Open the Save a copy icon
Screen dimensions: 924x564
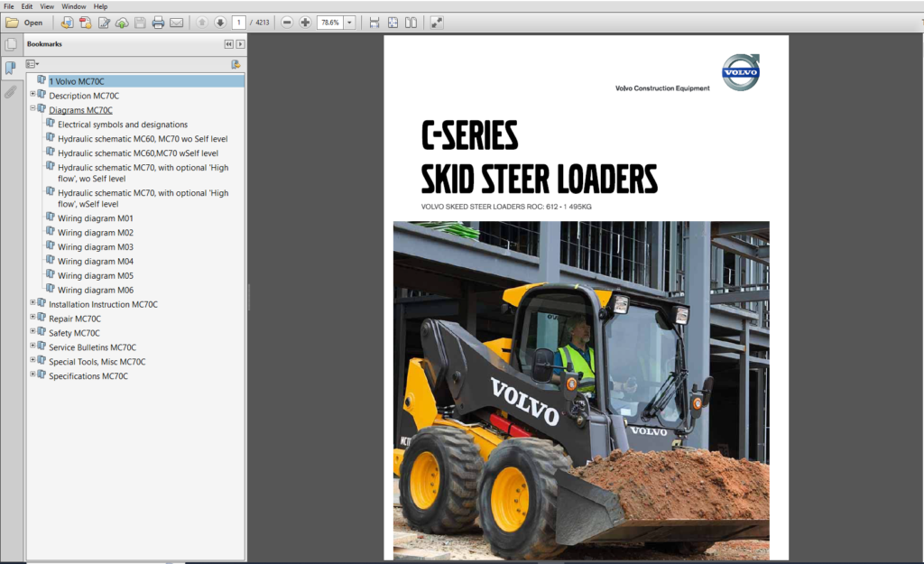pos(138,23)
